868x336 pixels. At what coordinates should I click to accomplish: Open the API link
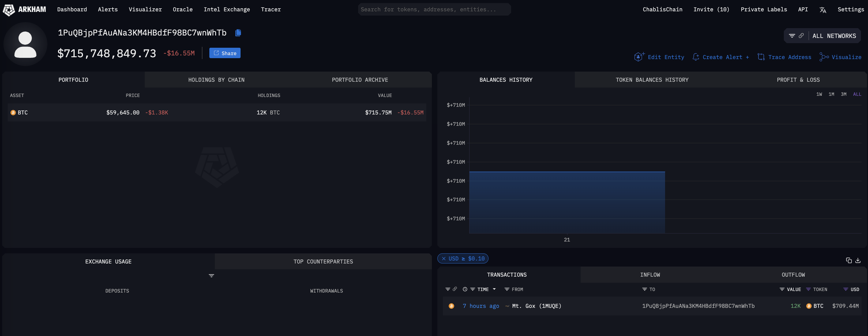click(803, 9)
